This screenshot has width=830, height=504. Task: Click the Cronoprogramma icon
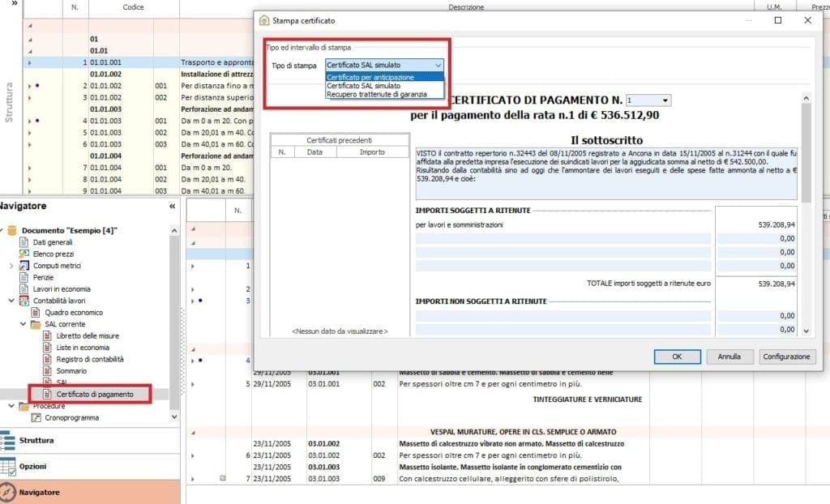click(x=36, y=418)
